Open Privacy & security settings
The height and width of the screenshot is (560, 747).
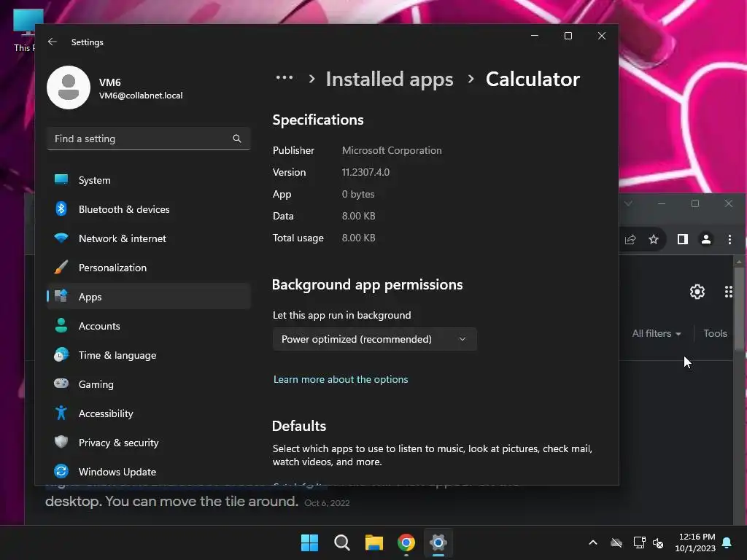click(x=149, y=442)
